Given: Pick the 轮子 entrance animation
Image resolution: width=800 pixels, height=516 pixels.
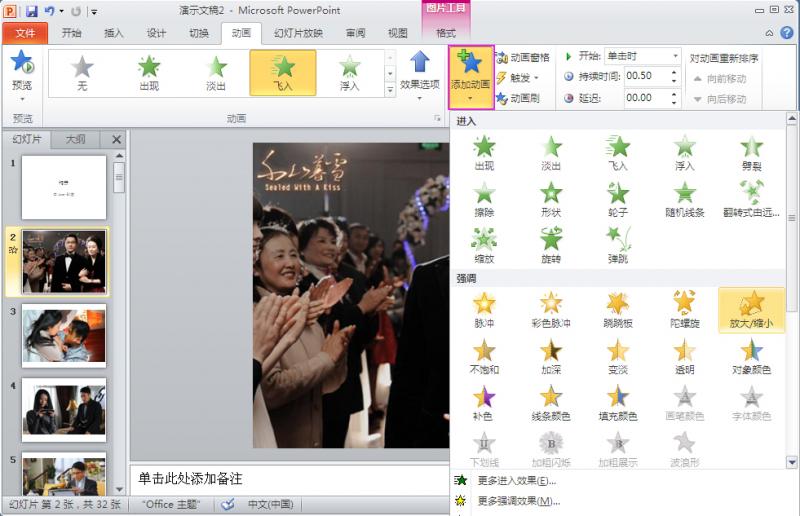Looking at the screenshot, I should (x=618, y=198).
